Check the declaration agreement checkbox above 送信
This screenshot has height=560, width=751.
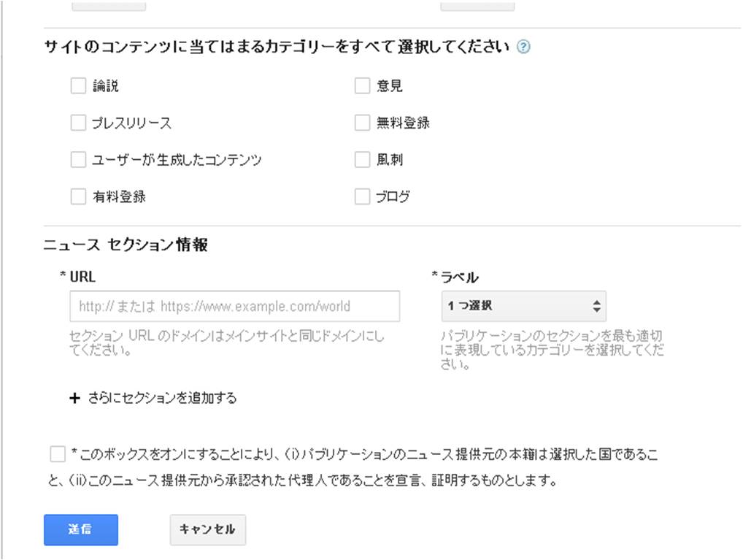pyautogui.click(x=58, y=455)
